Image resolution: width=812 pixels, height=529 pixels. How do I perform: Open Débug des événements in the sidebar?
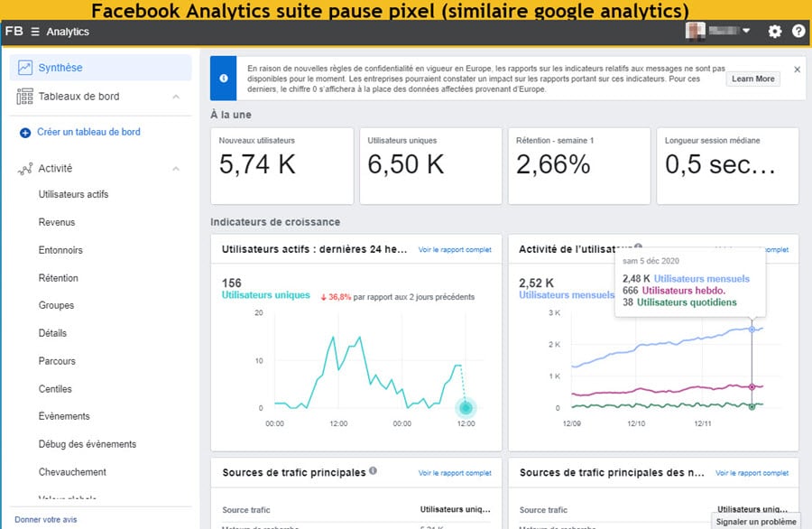[x=88, y=444]
